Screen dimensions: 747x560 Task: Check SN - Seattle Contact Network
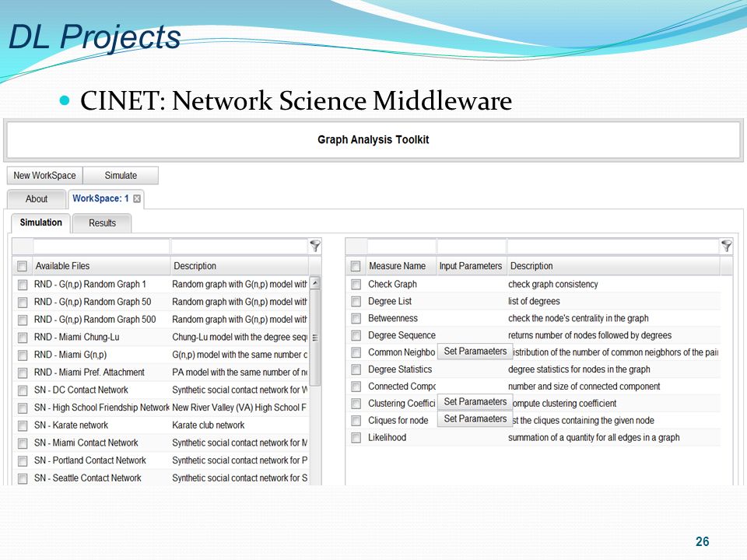[23, 478]
